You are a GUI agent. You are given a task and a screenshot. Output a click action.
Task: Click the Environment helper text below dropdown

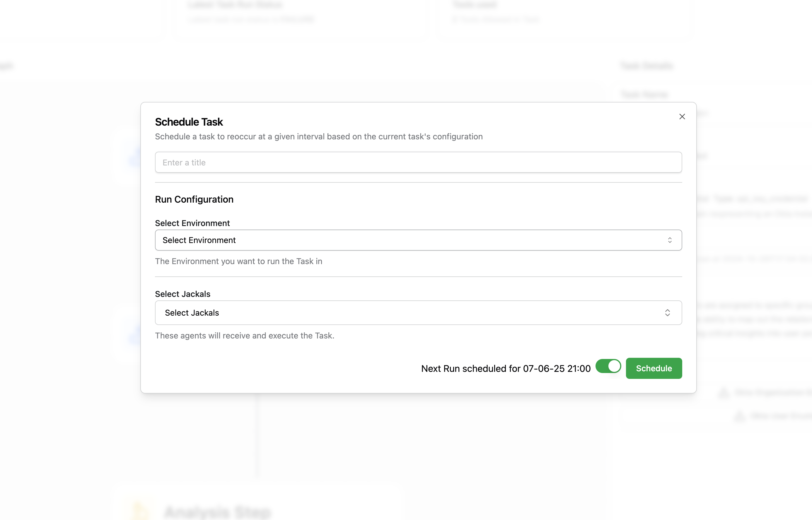click(238, 261)
